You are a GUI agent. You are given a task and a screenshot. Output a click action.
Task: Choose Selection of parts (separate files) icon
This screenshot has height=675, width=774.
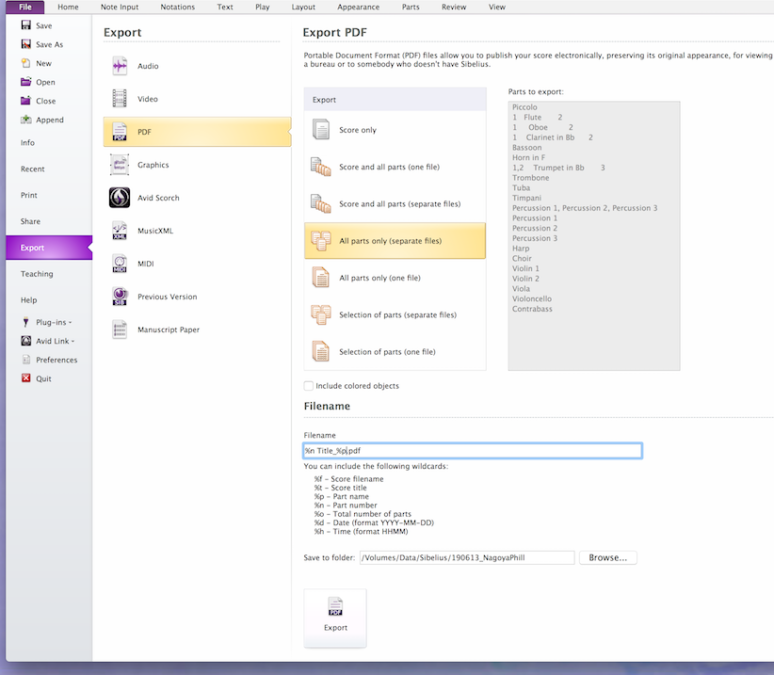[x=321, y=315]
